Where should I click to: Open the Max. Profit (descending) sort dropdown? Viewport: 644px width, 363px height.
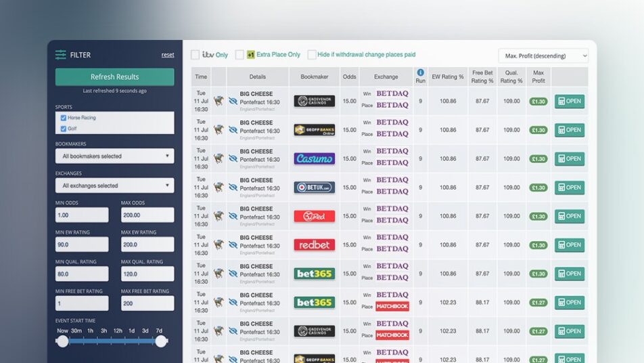coord(543,56)
